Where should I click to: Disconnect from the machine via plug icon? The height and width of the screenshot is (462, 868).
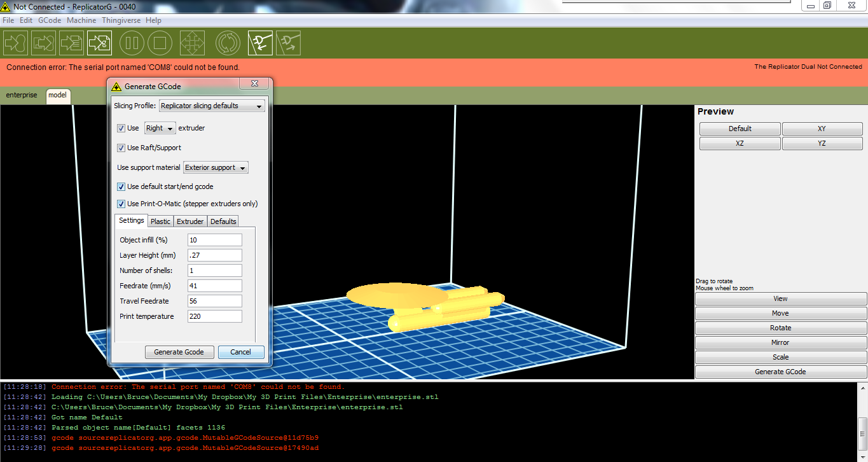(288, 43)
